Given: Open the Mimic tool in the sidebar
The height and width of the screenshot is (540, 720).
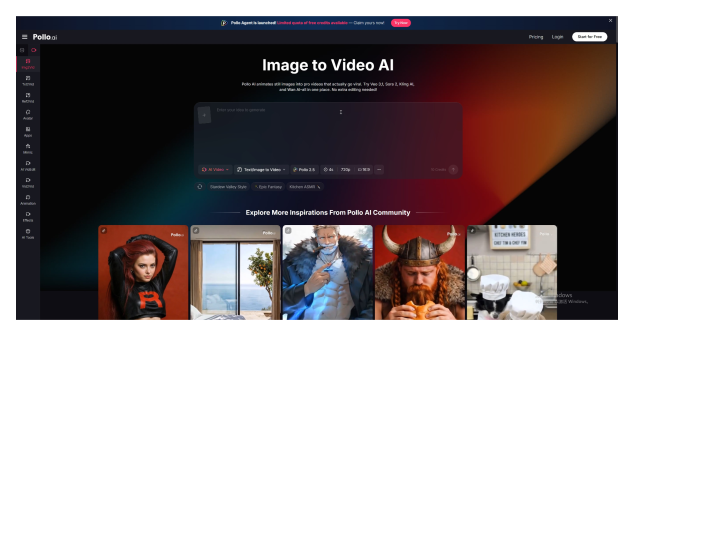Looking at the screenshot, I should (x=28, y=149).
